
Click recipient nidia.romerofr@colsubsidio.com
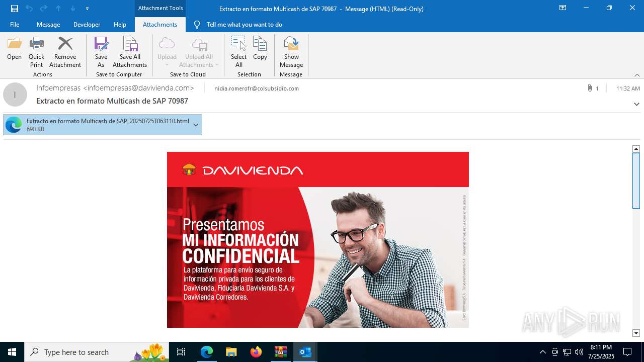click(257, 88)
